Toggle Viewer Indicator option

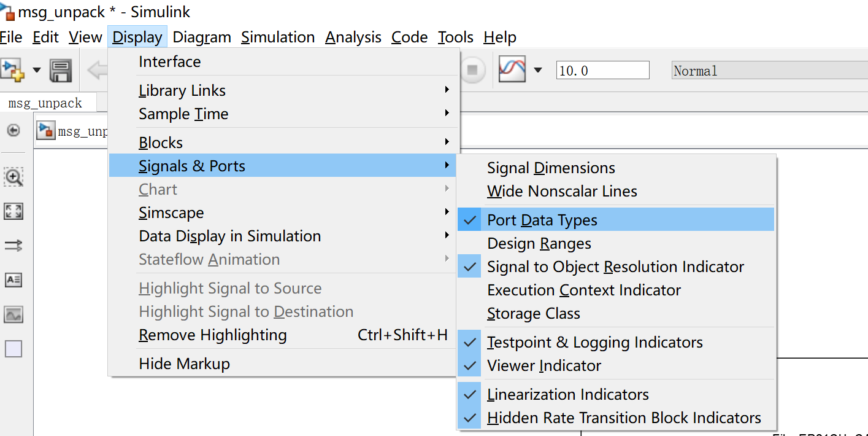tap(616, 366)
